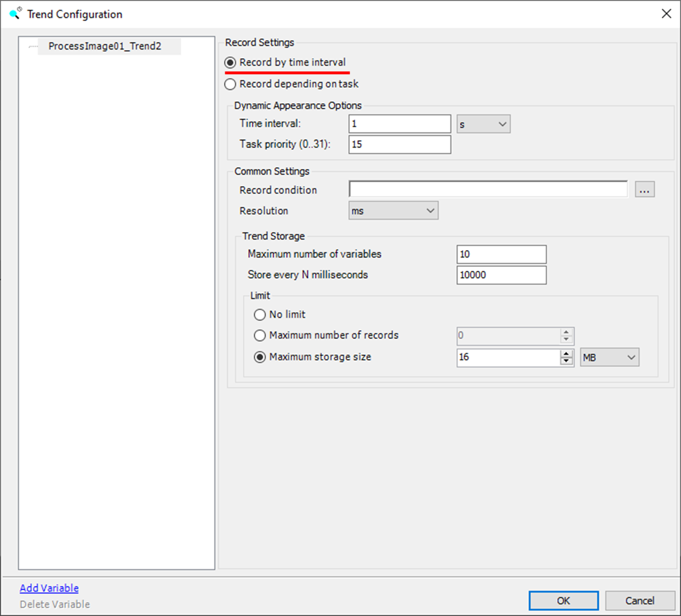Click Store every N milliseconds field
681x616 pixels.
tap(501, 275)
